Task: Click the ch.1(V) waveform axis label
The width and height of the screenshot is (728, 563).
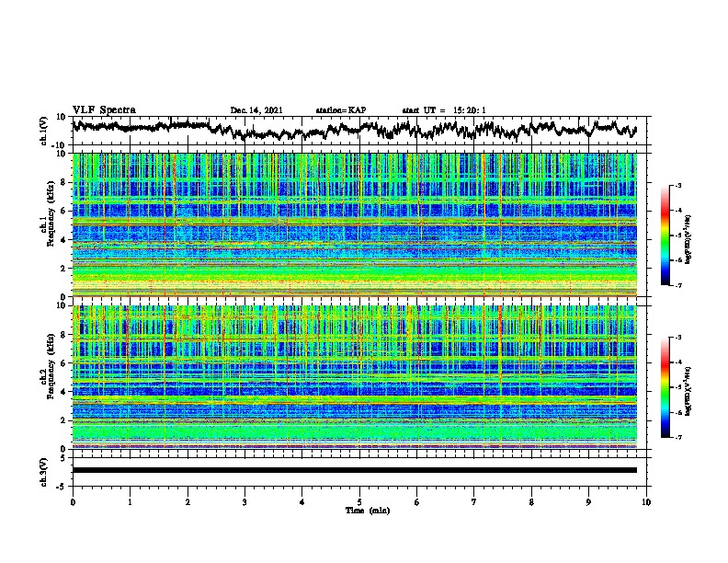Action: click(44, 131)
